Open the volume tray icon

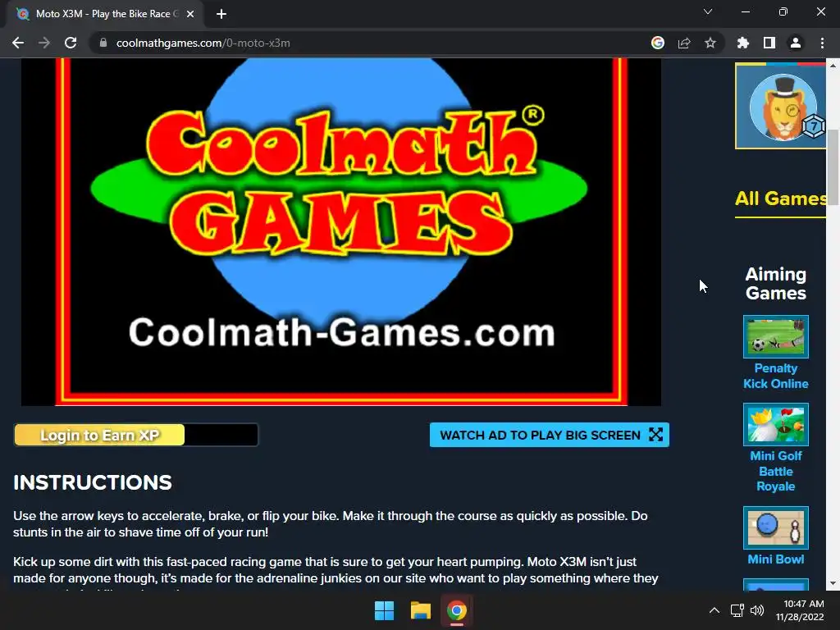757,610
